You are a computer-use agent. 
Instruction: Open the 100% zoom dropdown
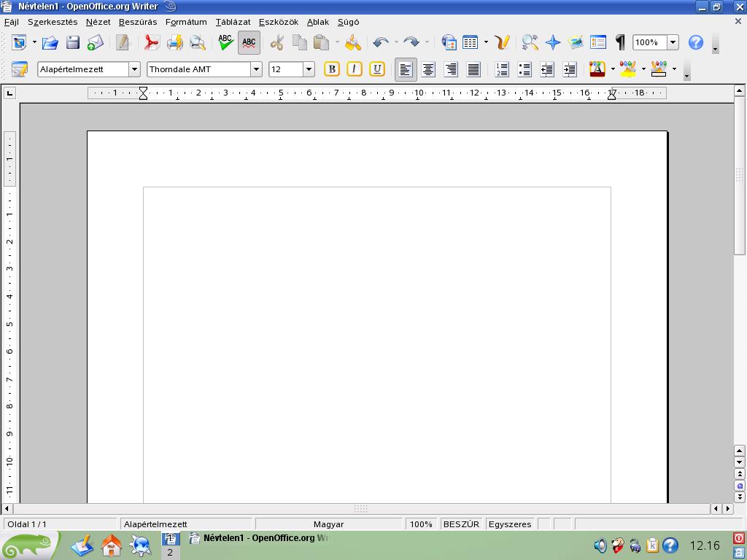(x=673, y=42)
